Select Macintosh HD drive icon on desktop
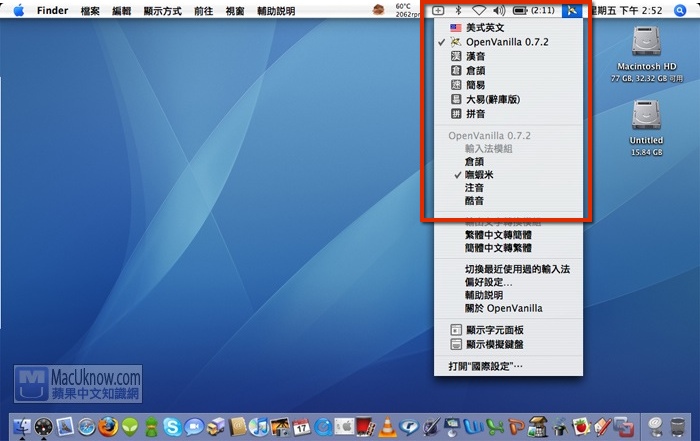The height and width of the screenshot is (441, 700). click(x=646, y=42)
